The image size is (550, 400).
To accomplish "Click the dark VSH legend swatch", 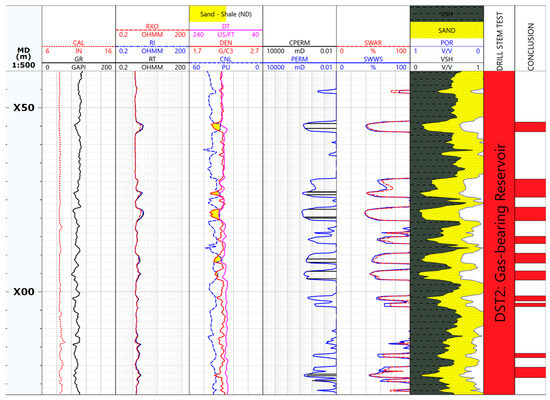I will 447,14.
